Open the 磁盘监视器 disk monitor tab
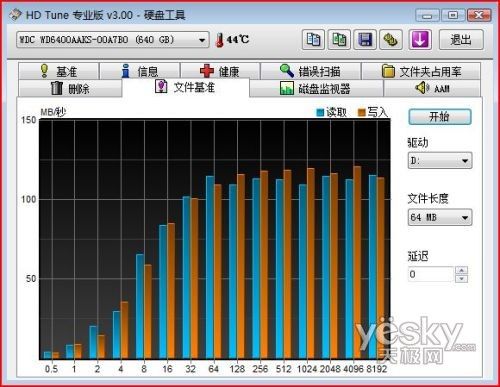The width and height of the screenshot is (500, 387). pyautogui.click(x=316, y=88)
